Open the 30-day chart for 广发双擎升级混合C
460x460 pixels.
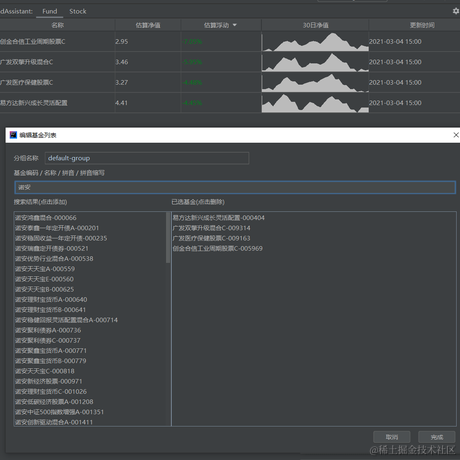click(x=315, y=62)
